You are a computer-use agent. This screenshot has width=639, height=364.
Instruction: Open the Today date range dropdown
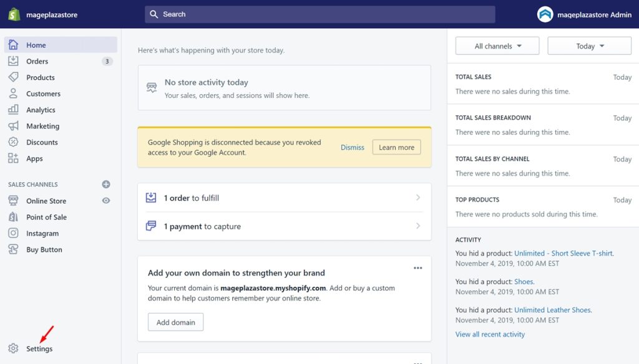point(589,46)
